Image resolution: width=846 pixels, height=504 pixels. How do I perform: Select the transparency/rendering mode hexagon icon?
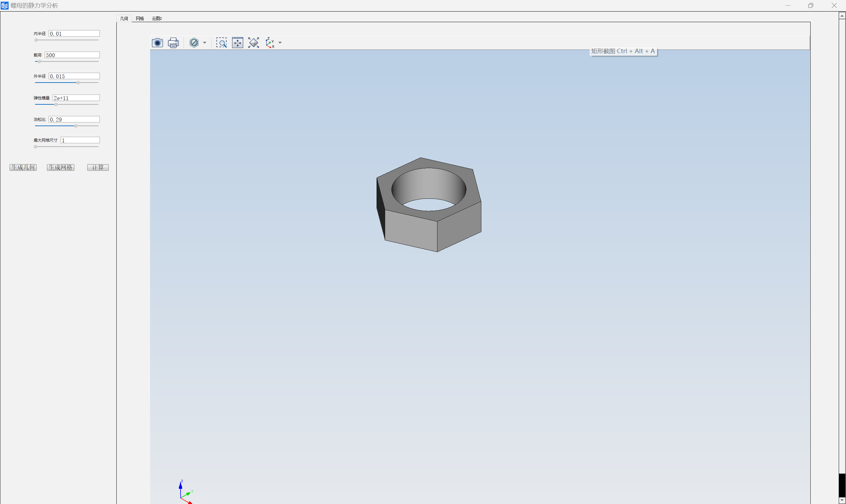[194, 43]
